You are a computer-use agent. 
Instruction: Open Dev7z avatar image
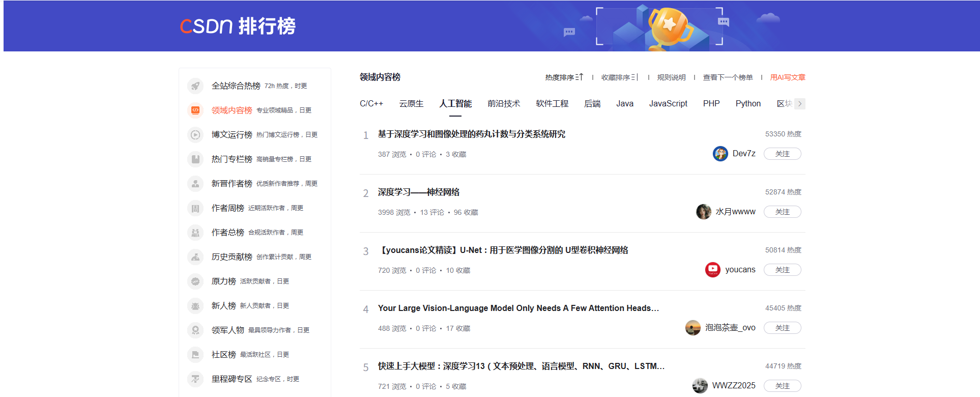point(720,154)
